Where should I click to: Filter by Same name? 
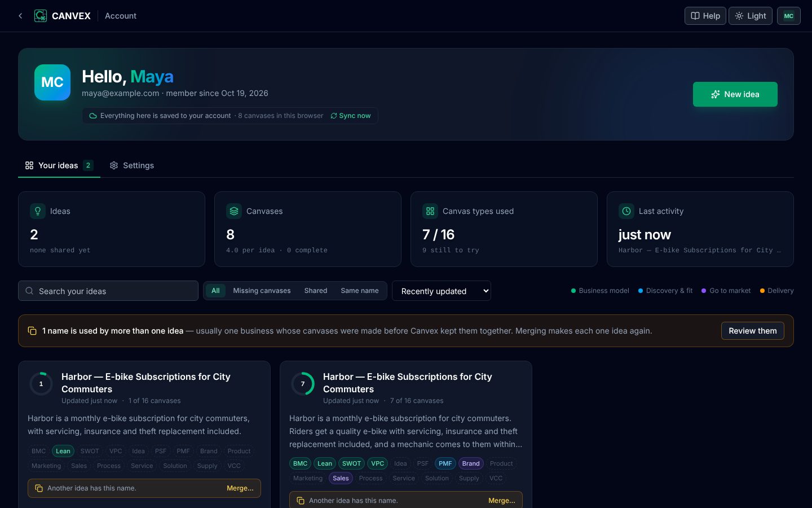(x=360, y=291)
